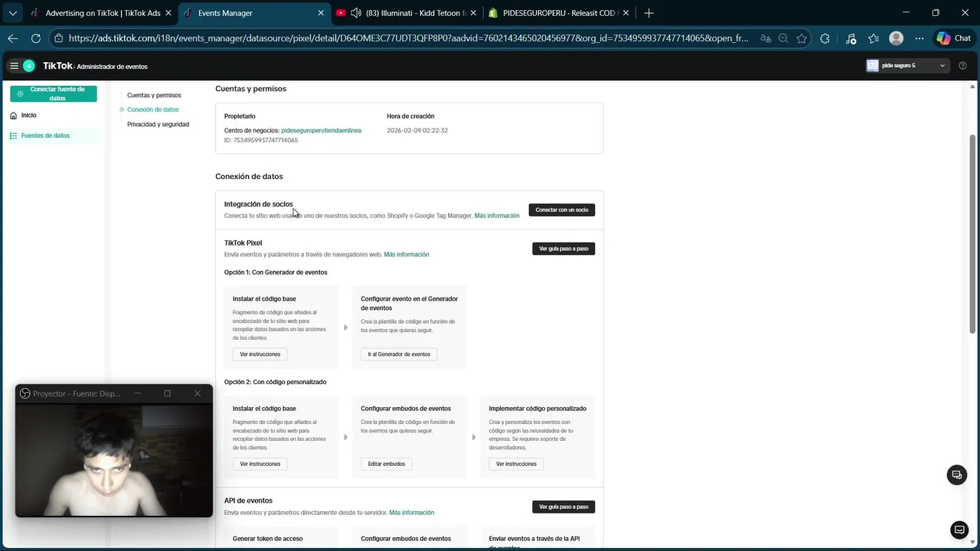Viewport: 980px width, 551px height.
Task: Click Ver guía paso a paso for API de eventos
Action: pos(563,507)
